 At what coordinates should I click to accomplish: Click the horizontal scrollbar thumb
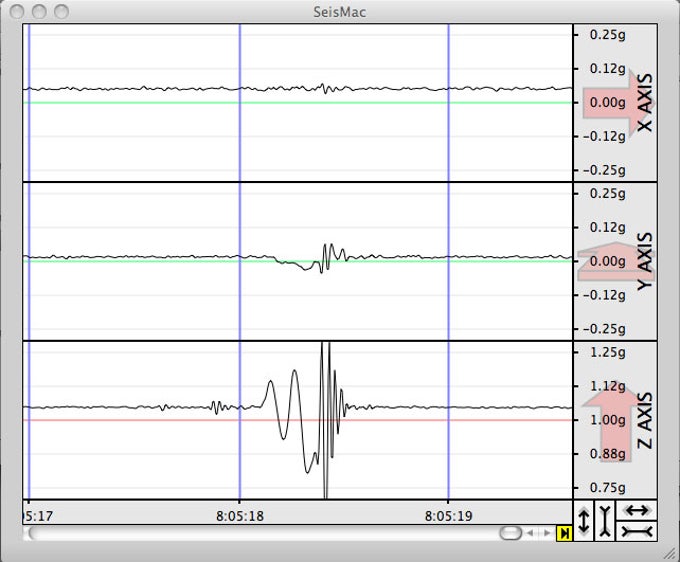pos(510,533)
